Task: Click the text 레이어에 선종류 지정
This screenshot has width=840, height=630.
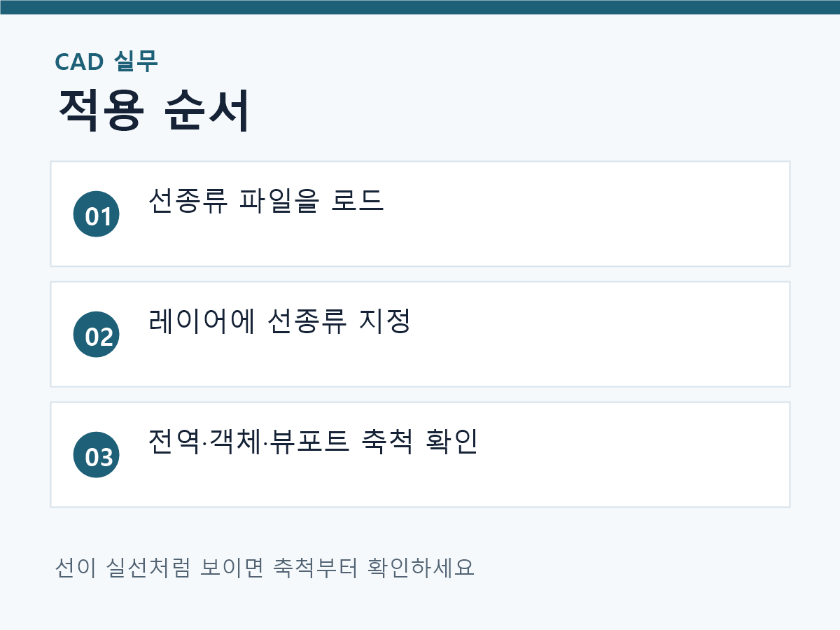Action: click(x=279, y=321)
